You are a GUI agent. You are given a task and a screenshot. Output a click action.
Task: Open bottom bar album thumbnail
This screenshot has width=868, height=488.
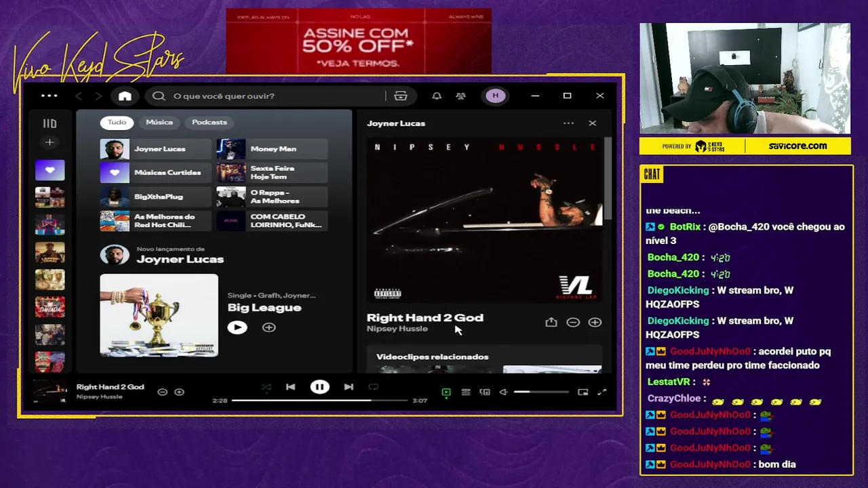[x=50, y=392]
